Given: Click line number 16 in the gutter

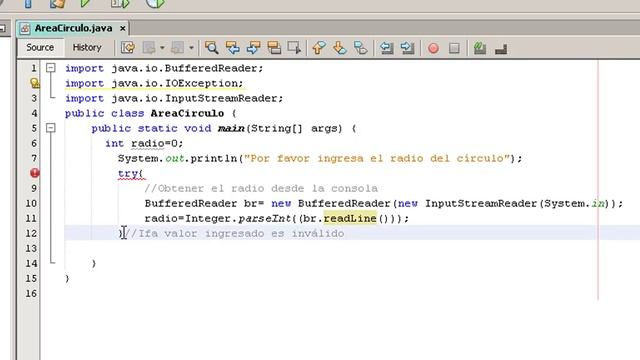Looking at the screenshot, I should (31, 293).
